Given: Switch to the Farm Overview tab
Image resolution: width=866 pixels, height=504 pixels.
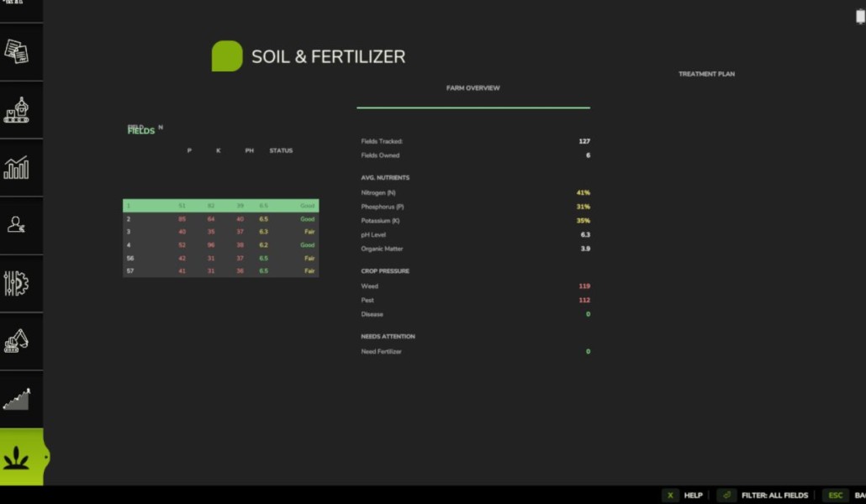Looking at the screenshot, I should pos(473,87).
